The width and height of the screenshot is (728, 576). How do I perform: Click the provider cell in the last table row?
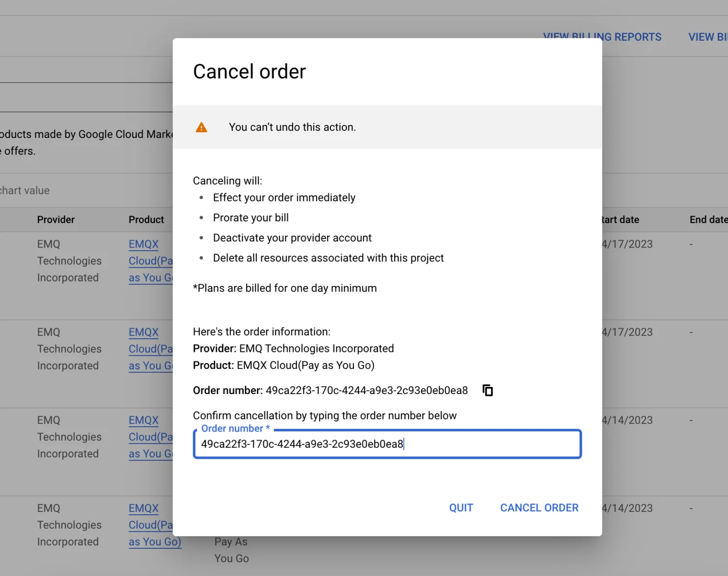point(69,525)
